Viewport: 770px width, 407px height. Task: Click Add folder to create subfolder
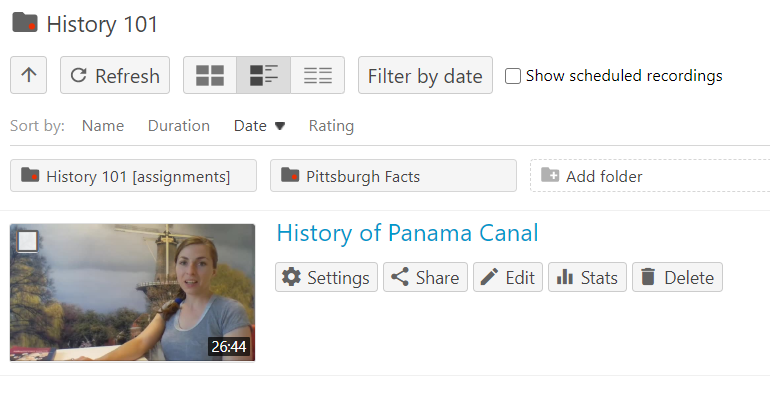(x=603, y=176)
